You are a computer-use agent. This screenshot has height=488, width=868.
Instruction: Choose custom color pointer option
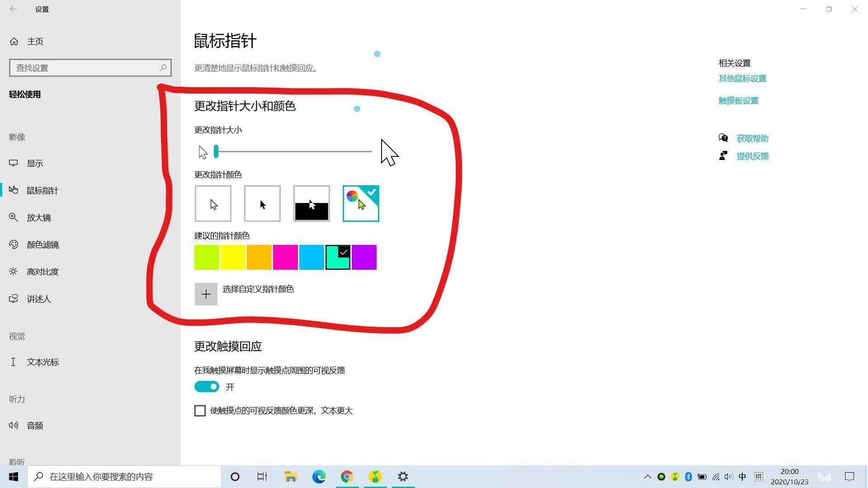pyautogui.click(x=361, y=203)
